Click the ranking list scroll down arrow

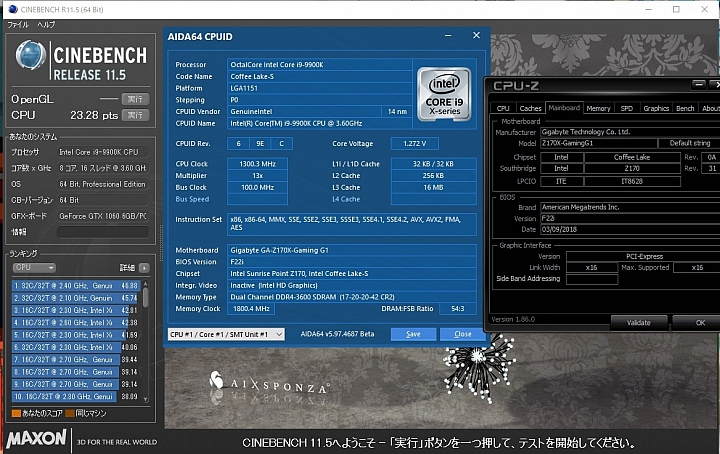point(146,399)
